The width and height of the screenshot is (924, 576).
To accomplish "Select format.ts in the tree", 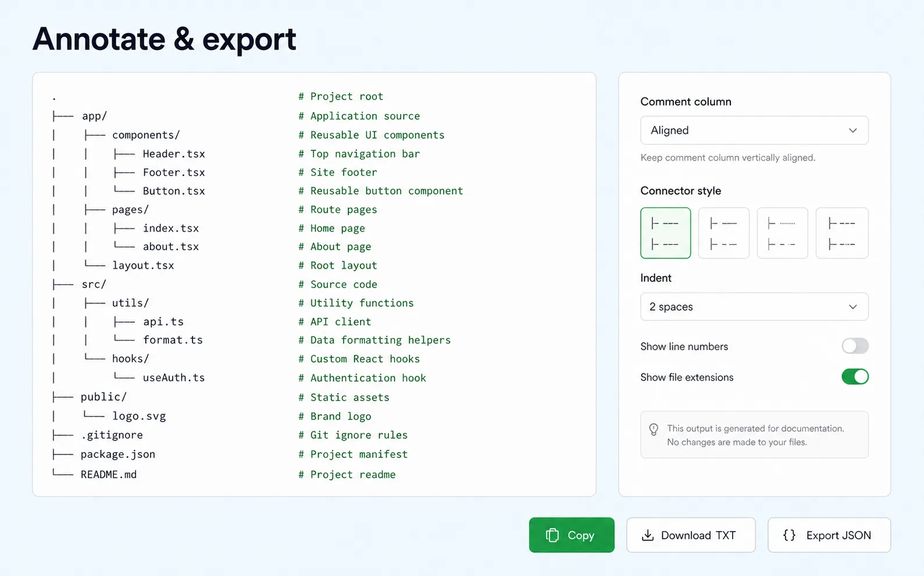I will (173, 340).
